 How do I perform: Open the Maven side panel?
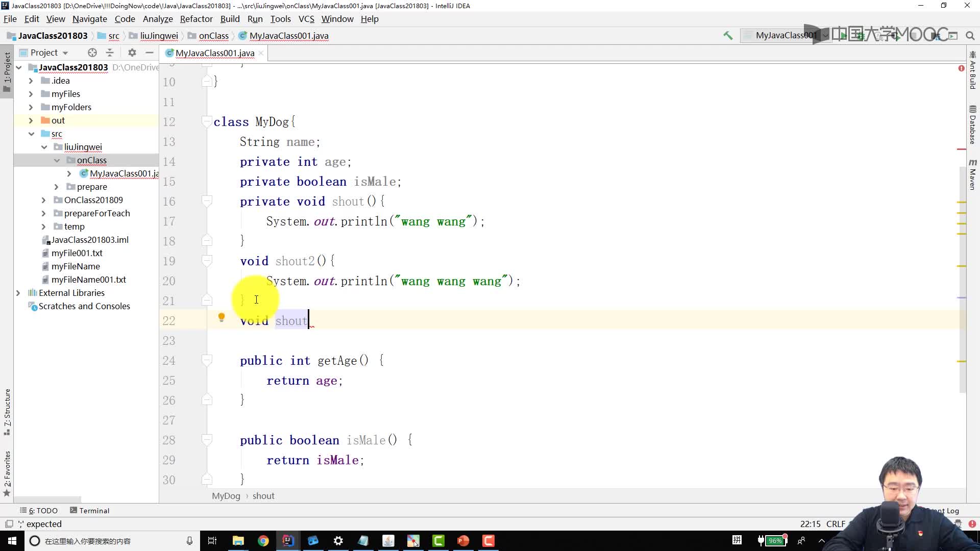[972, 174]
